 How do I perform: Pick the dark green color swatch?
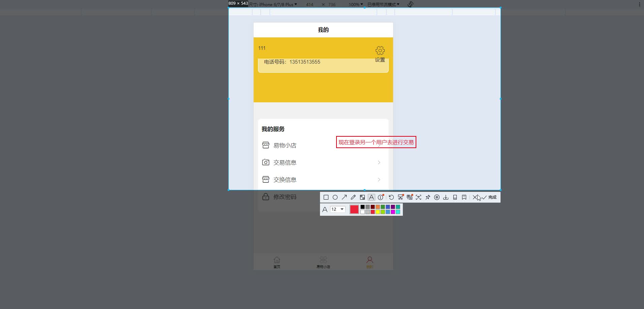click(383, 207)
